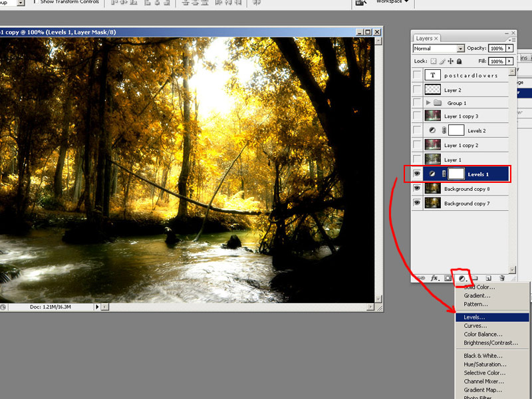This screenshot has height=399, width=532.
Task: Show the Layer 1 copy 3 layer
Action: (x=417, y=116)
